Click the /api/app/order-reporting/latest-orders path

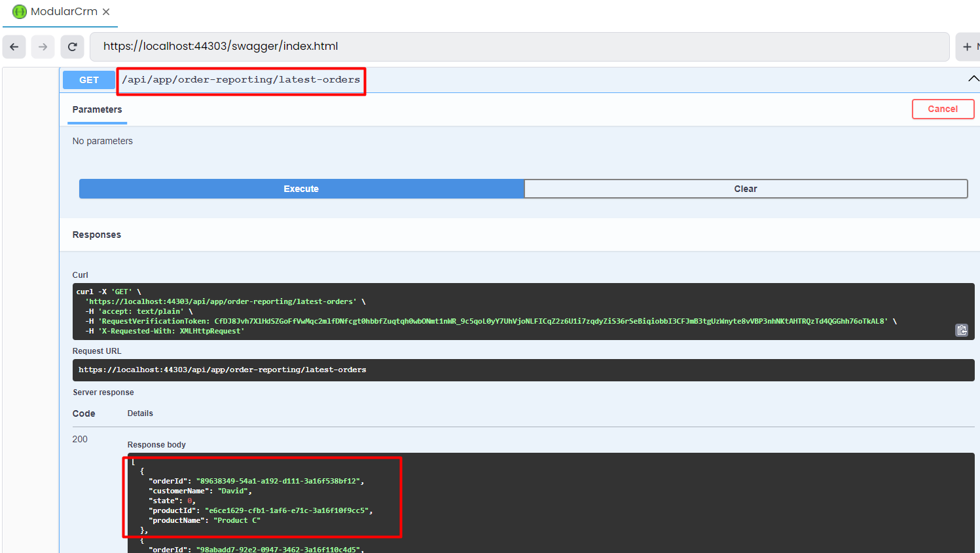241,80
